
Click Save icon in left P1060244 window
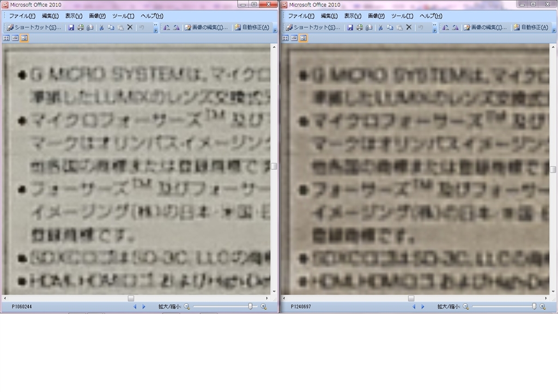pyautogui.click(x=71, y=27)
